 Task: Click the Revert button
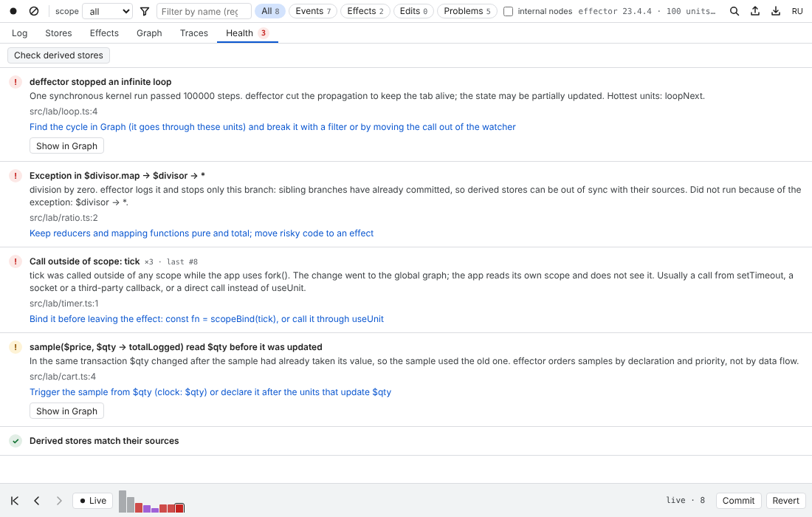point(785,501)
